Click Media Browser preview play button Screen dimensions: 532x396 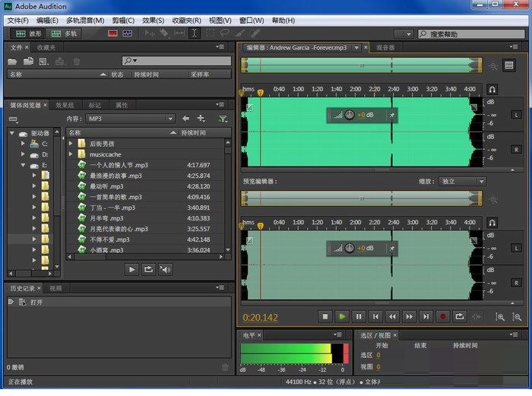point(131,270)
